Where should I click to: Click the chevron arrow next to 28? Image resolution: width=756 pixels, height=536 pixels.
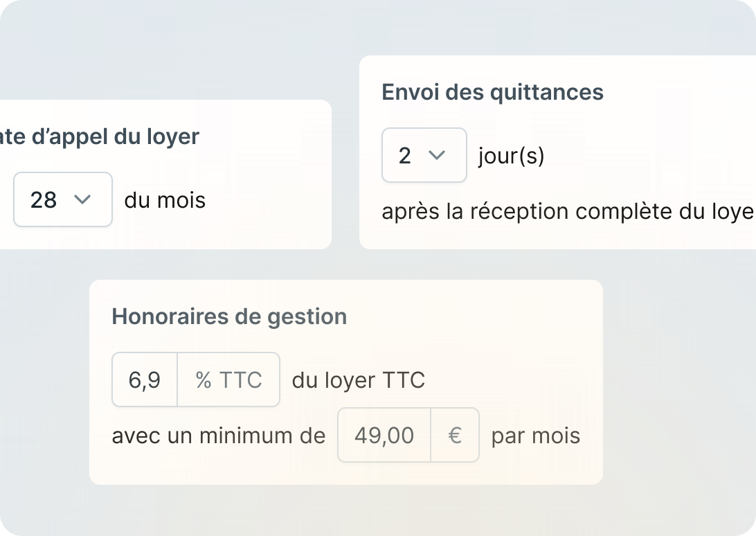click(x=82, y=199)
